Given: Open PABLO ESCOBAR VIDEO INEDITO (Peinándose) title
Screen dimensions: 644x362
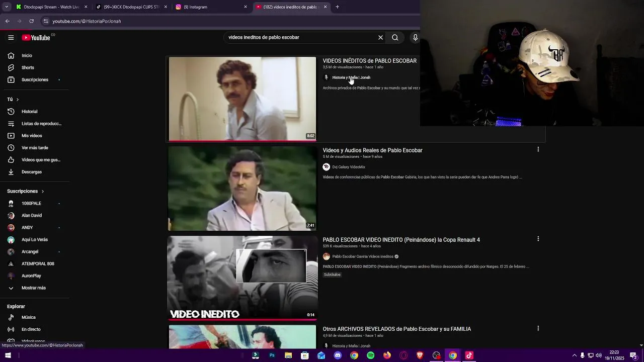Looking at the screenshot, I should [x=401, y=240].
